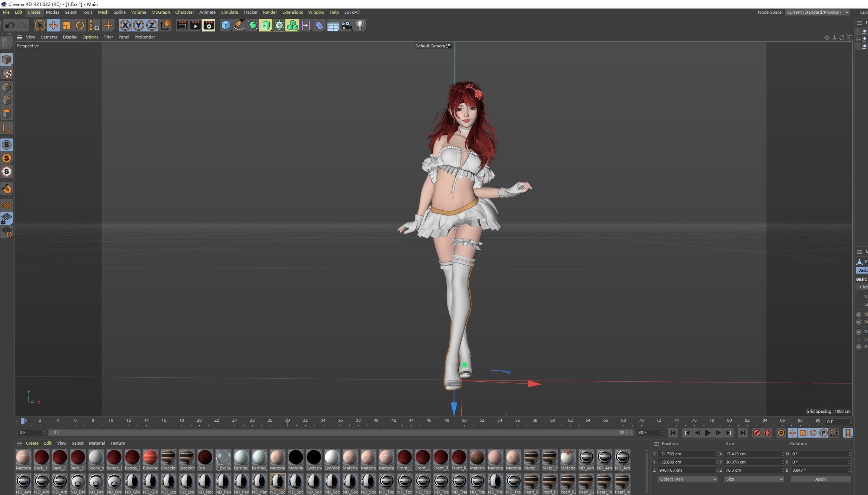Viewport: 868px width, 495px height.
Task: Expand viewport hamburger menu
Action: 20,37
